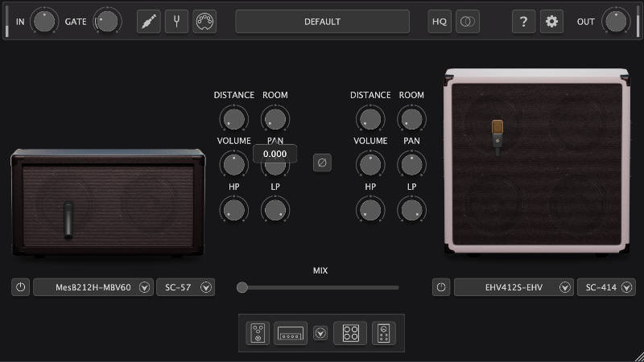Click the window resize grip corner
644x362 pixels.
pyautogui.click(x=639, y=357)
